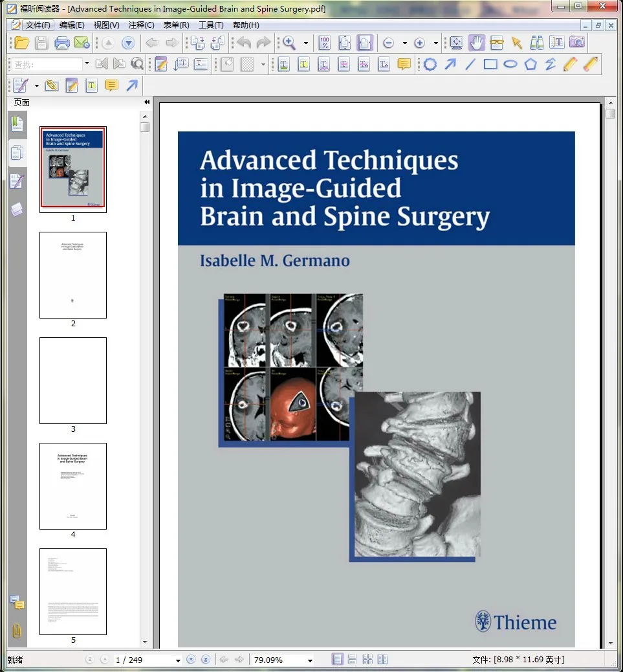The width and height of the screenshot is (623, 672).
Task: Open the page number dropdown in status bar
Action: tap(178, 660)
